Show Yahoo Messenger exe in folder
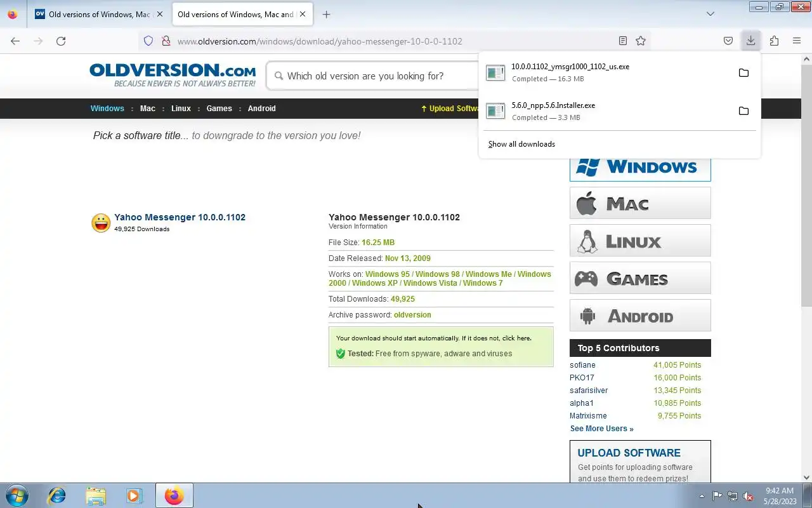The height and width of the screenshot is (508, 812). [x=743, y=72]
